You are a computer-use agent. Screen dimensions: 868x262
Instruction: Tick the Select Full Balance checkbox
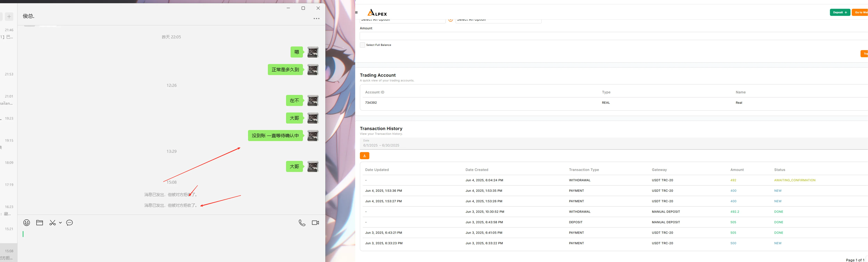click(363, 45)
